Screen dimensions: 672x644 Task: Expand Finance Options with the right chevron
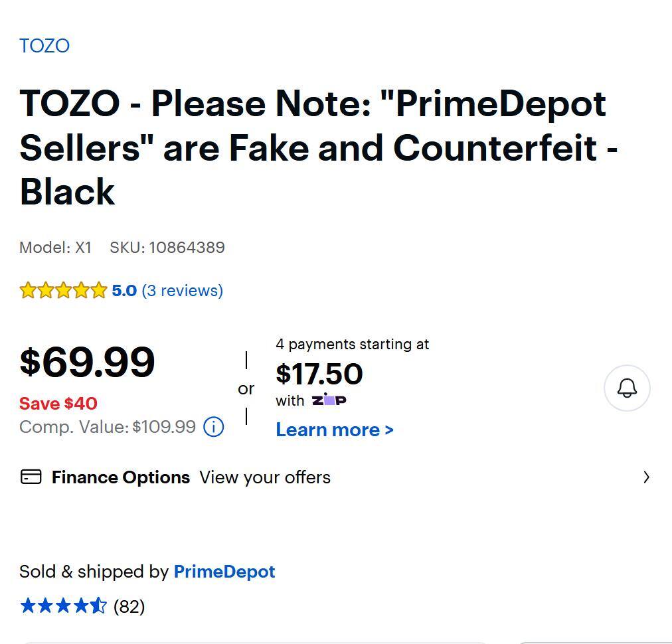tap(646, 477)
